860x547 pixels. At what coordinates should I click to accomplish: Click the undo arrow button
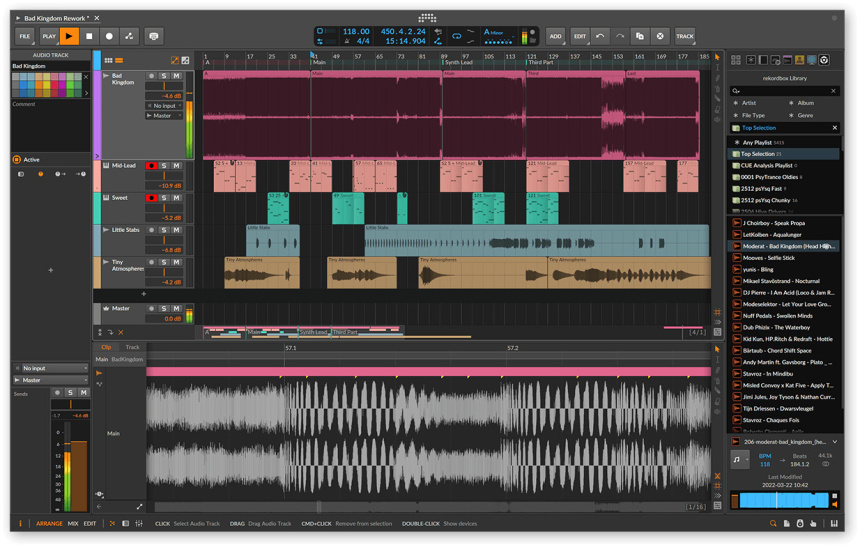pyautogui.click(x=600, y=36)
